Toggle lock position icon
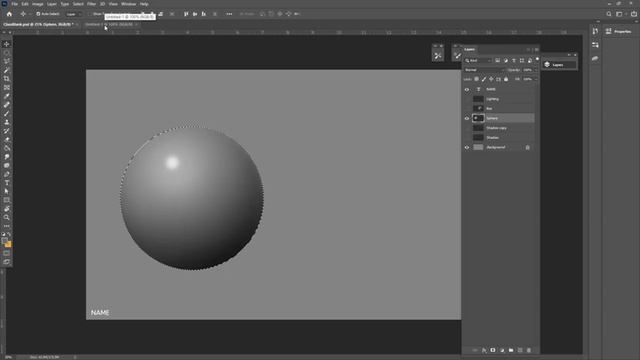This screenshot has width=640, height=360. click(491, 79)
